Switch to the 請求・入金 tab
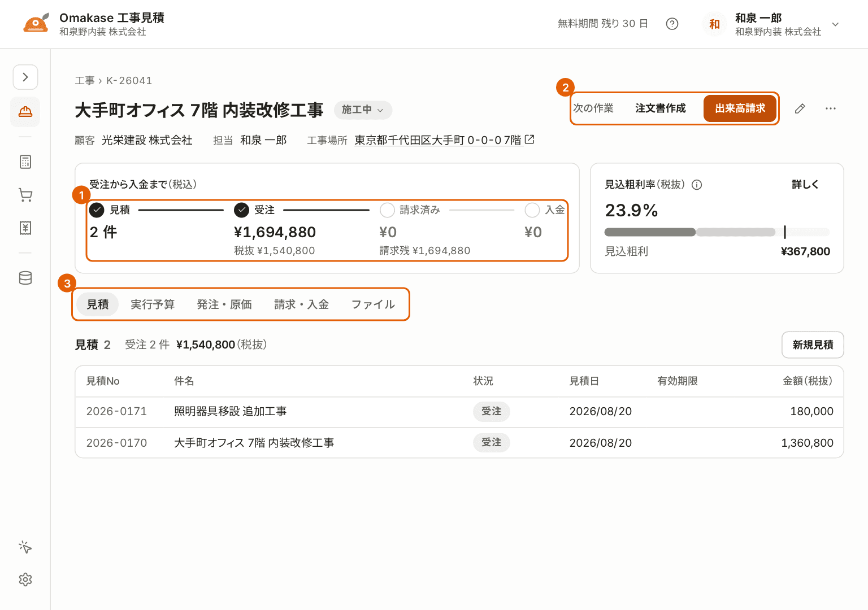This screenshot has width=868, height=610. [x=302, y=304]
